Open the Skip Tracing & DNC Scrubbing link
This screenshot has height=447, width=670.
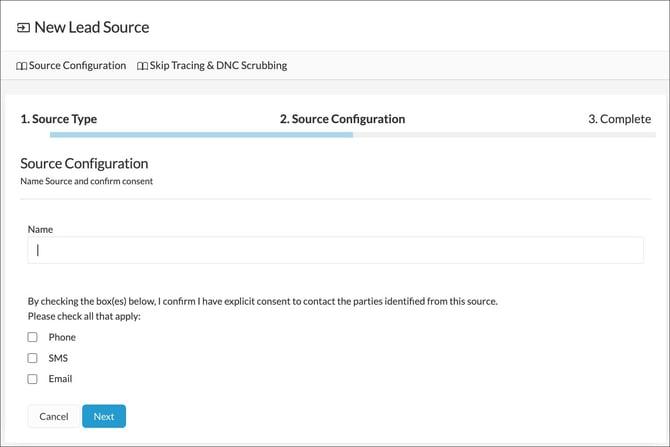pos(218,66)
